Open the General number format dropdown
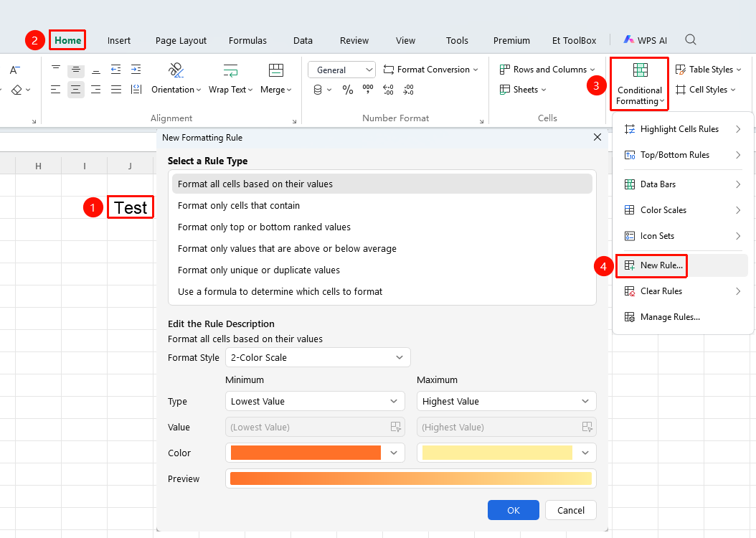 341,70
